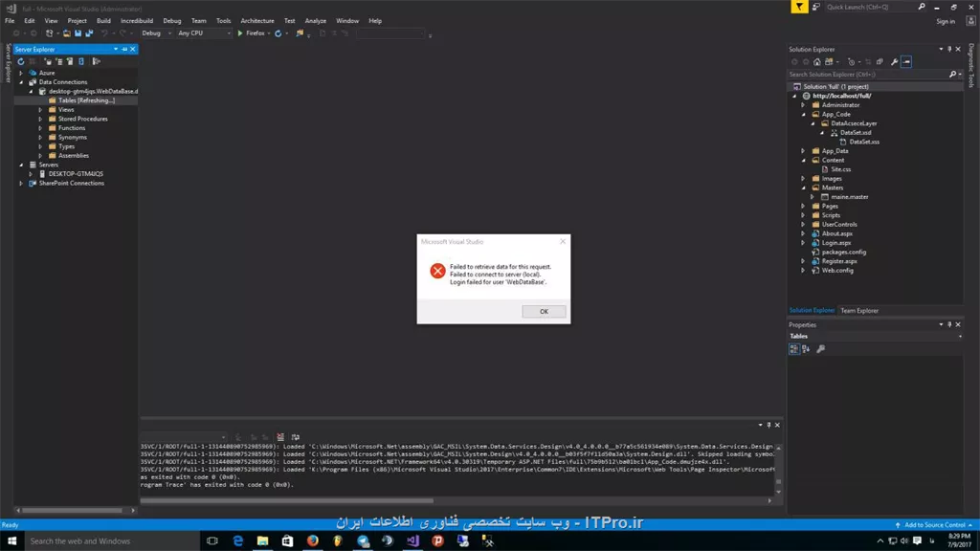Collapse the Data Connections node

pyautogui.click(x=21, y=82)
